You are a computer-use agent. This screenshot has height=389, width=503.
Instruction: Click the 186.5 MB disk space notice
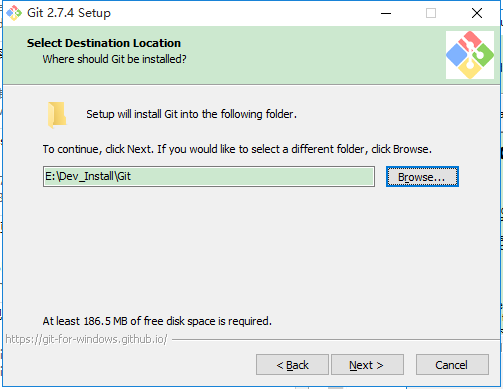pos(157,321)
